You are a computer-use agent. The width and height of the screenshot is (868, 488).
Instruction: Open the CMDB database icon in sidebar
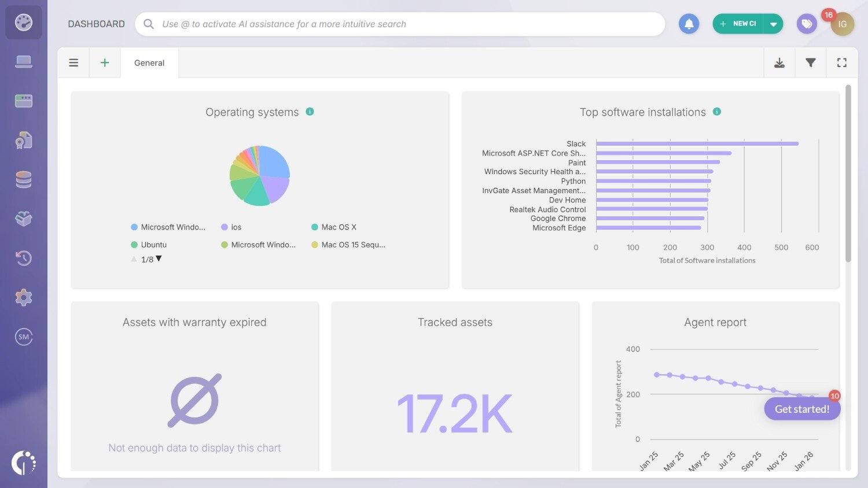pyautogui.click(x=24, y=179)
